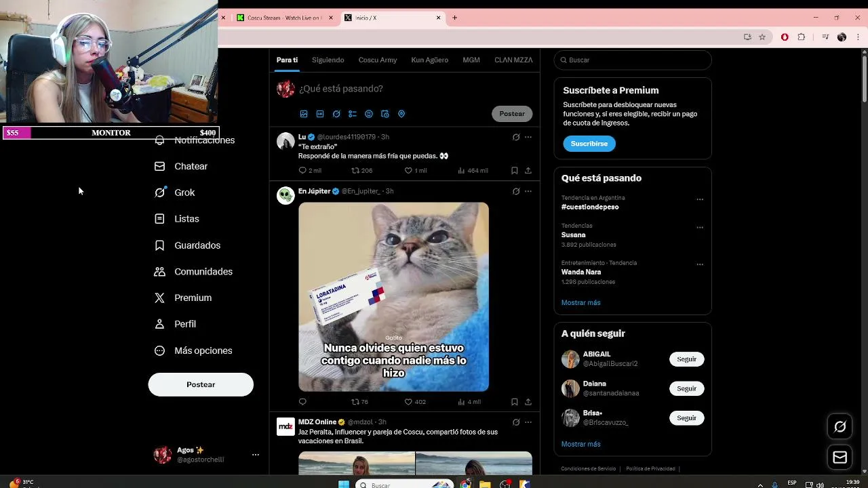Switch to the Para ti tab
Viewport: 868px width, 488px height.
pos(287,60)
